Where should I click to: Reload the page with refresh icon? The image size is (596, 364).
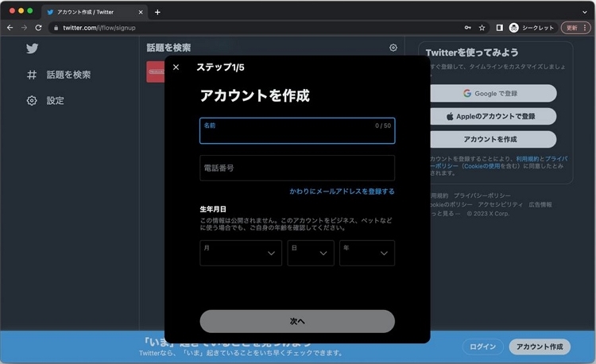tap(38, 28)
